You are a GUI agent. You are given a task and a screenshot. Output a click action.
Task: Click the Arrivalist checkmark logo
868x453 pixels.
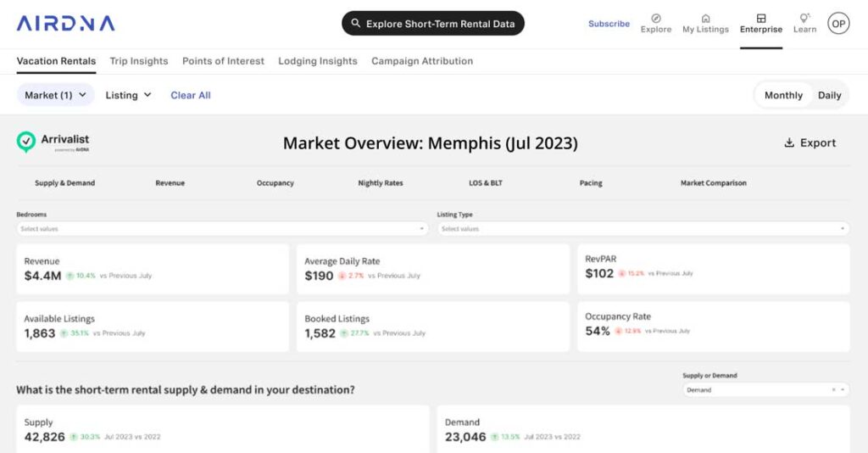(26, 142)
